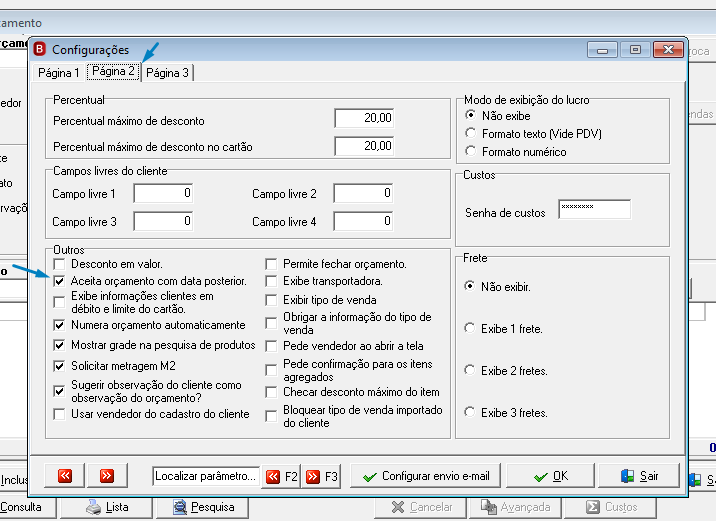Click the F3 find next parameter button

pos(321,477)
